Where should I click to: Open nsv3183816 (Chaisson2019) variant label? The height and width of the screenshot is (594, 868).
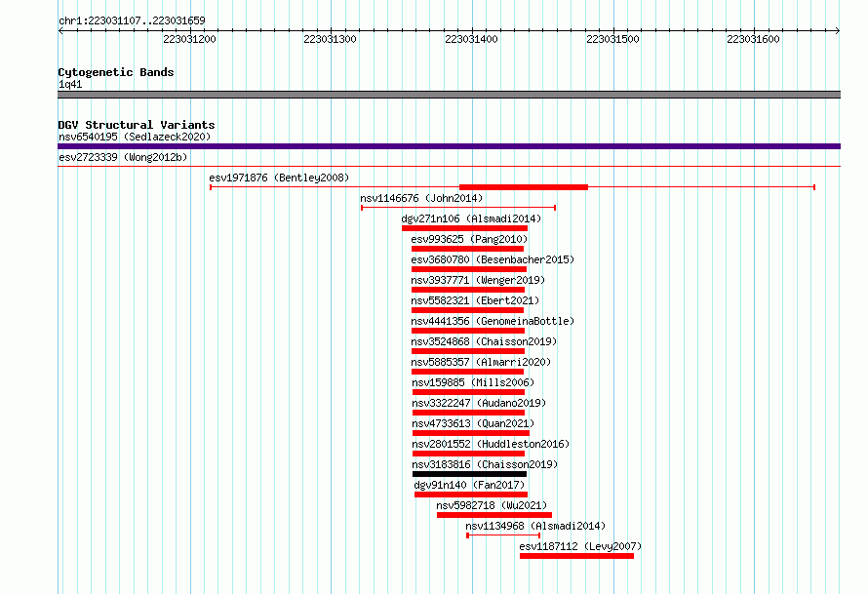click(x=485, y=464)
